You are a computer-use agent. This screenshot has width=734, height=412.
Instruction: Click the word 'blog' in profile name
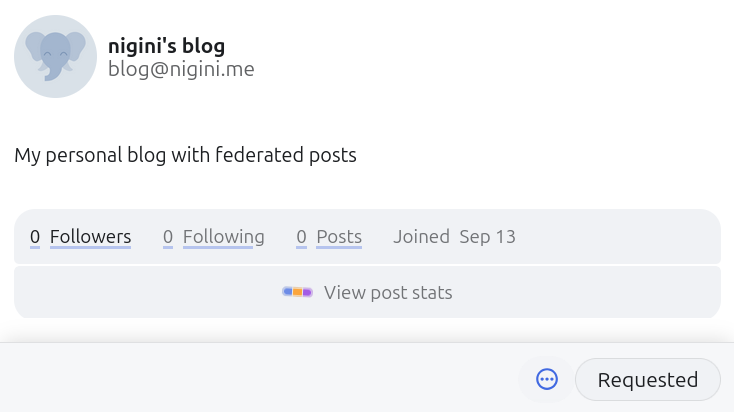[203, 46]
